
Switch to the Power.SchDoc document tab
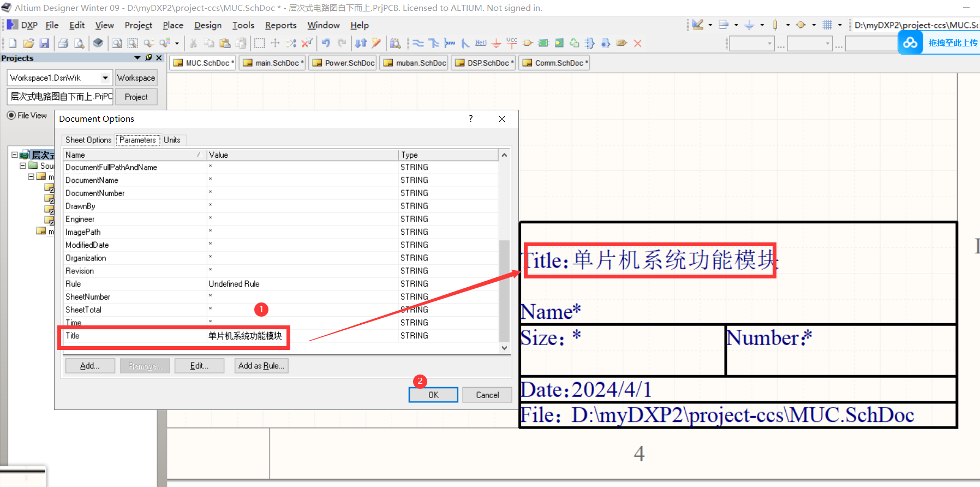343,63
